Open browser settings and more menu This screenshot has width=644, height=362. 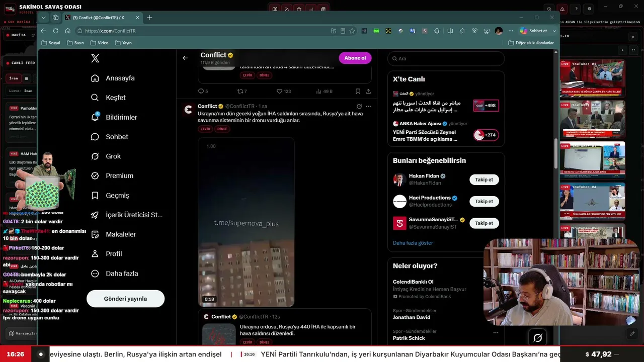(511, 31)
